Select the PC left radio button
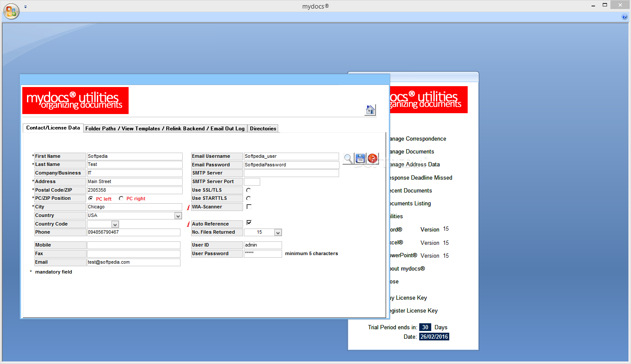Image resolution: width=631 pixels, height=364 pixels. pyautogui.click(x=90, y=198)
